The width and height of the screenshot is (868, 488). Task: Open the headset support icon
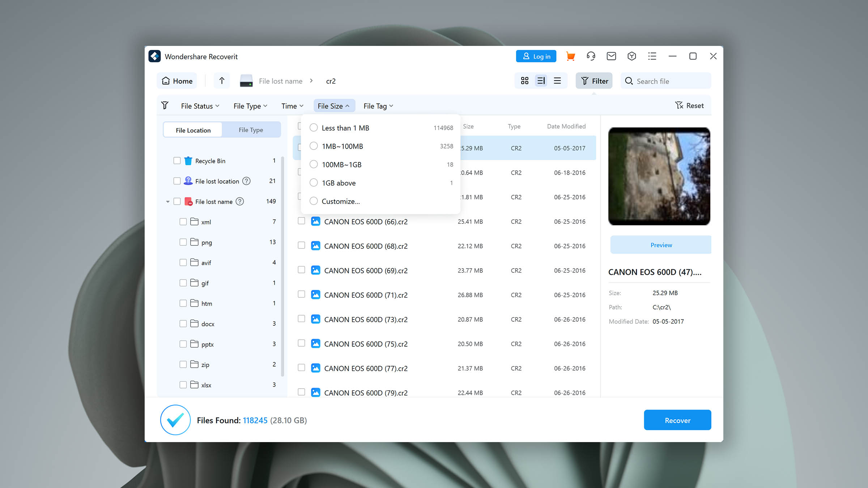pos(591,56)
